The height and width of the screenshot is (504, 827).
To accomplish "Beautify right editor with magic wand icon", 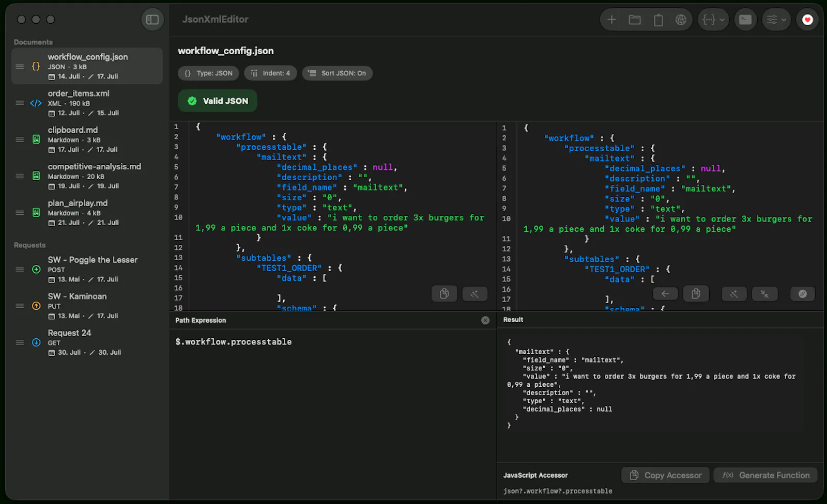I will tap(733, 294).
